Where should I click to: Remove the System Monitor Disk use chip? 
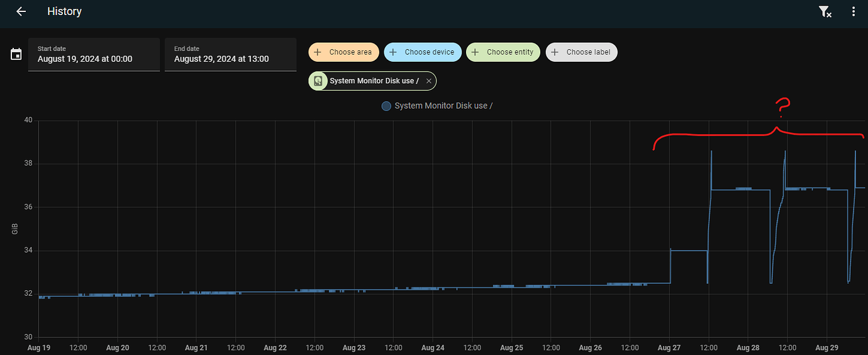click(428, 81)
